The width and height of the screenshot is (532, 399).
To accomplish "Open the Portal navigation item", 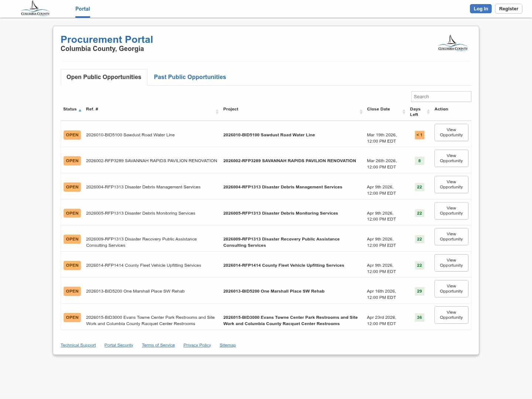I will coord(82,9).
